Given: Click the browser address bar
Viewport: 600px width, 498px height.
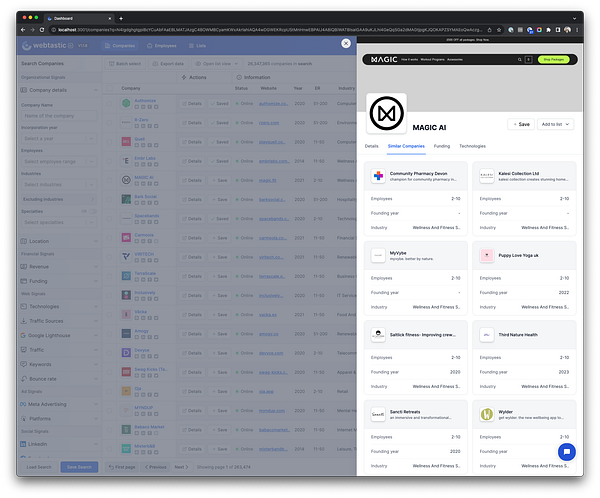Looking at the screenshot, I should pyautogui.click(x=268, y=30).
